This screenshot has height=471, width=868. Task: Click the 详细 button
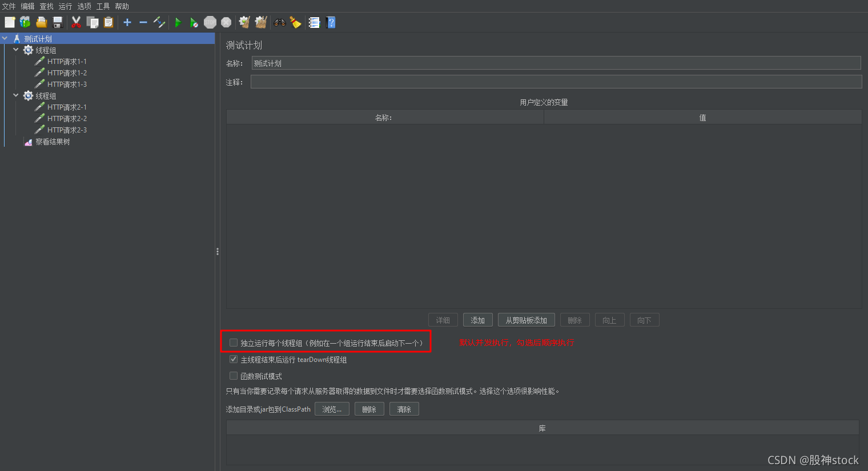pyautogui.click(x=443, y=320)
